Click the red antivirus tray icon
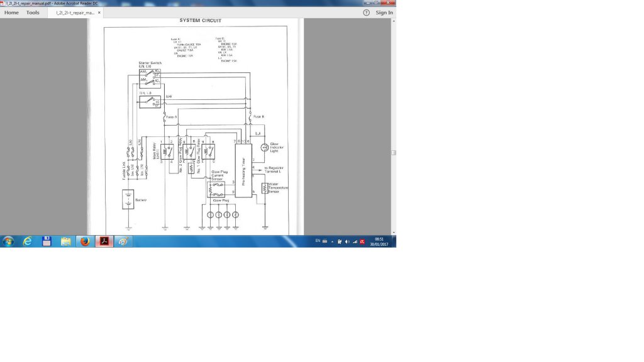 (362, 241)
